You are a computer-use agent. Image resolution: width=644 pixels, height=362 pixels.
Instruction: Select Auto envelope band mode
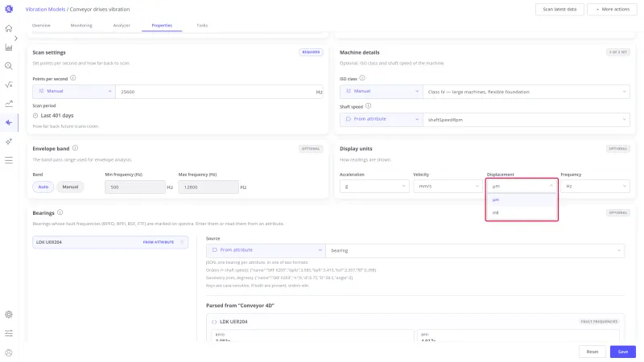[x=43, y=187]
